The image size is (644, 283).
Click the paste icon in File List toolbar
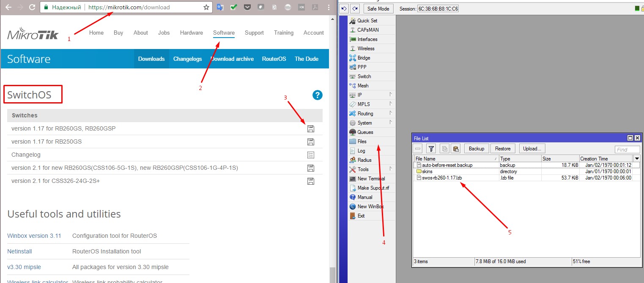[x=455, y=149]
